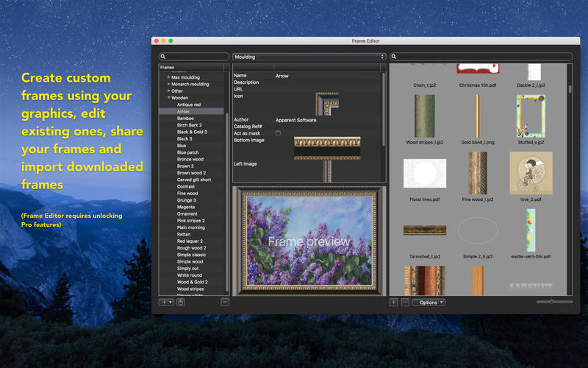Click the Bottom Image moulding strip

327,148
